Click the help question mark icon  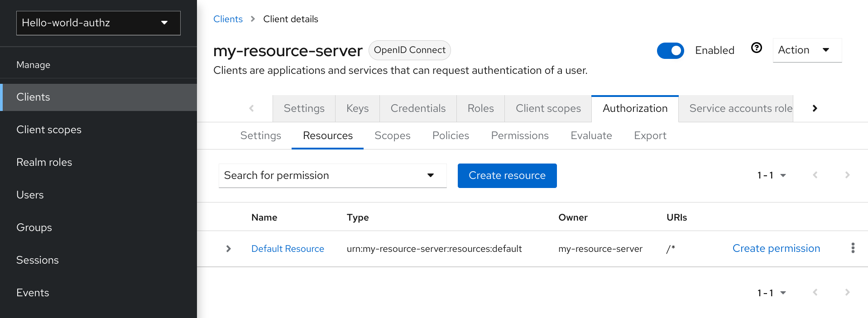point(756,48)
